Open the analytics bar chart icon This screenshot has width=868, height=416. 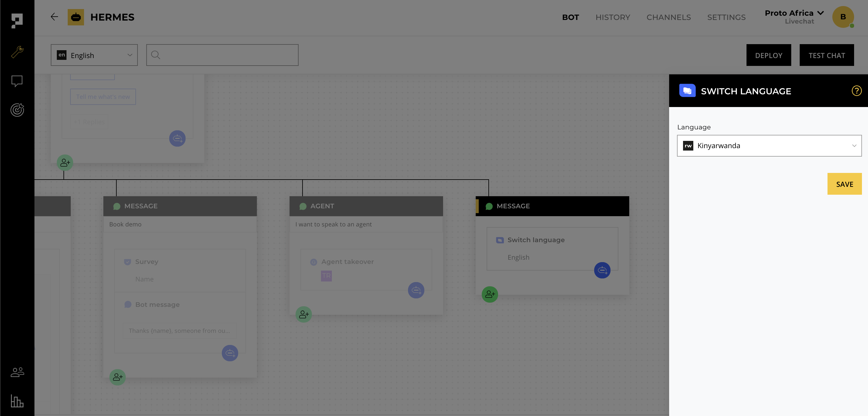tap(17, 401)
